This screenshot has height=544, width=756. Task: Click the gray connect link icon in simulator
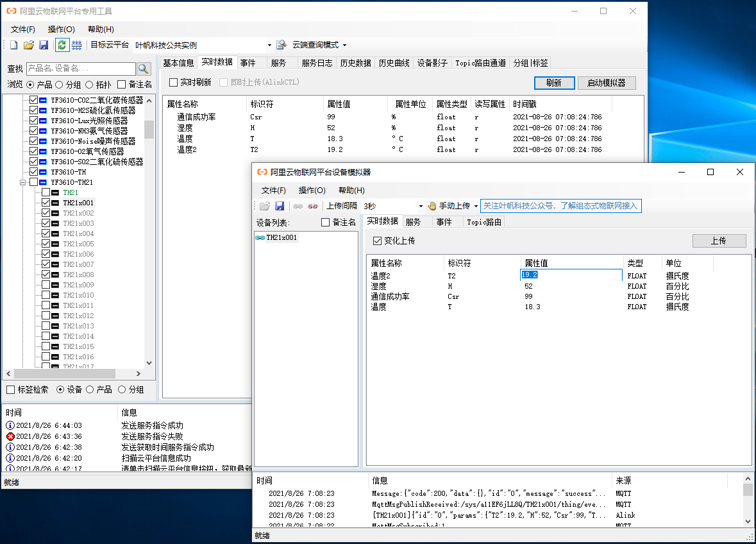[x=298, y=206]
